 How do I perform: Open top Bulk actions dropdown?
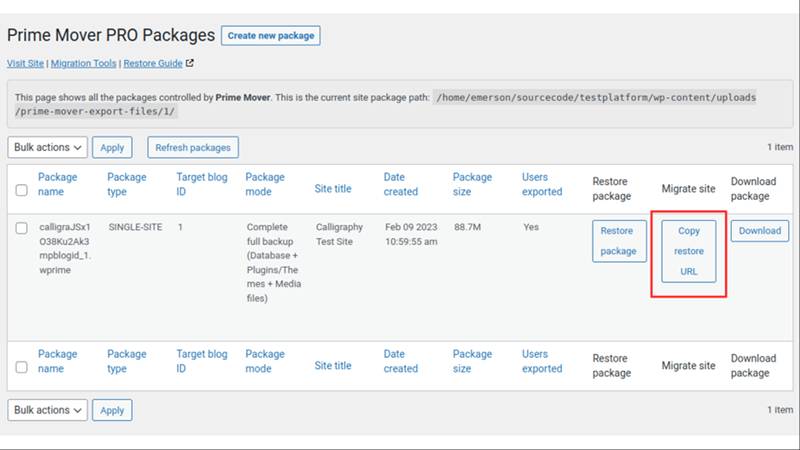[47, 147]
